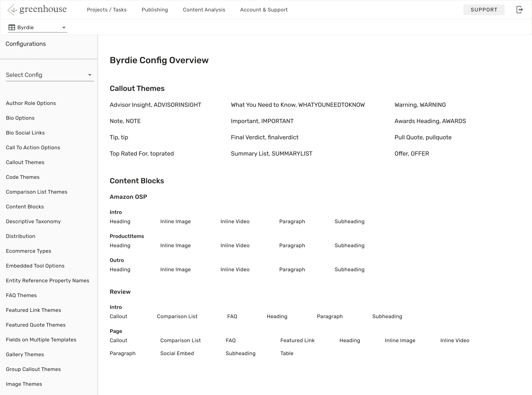Select Callout Themes in the sidebar
The height and width of the screenshot is (395, 532).
[x=25, y=162]
